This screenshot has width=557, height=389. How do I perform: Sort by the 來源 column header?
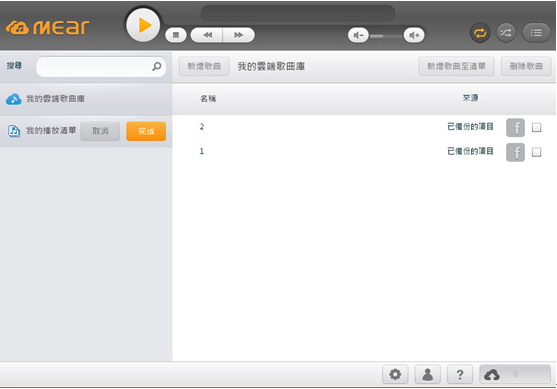coord(470,98)
